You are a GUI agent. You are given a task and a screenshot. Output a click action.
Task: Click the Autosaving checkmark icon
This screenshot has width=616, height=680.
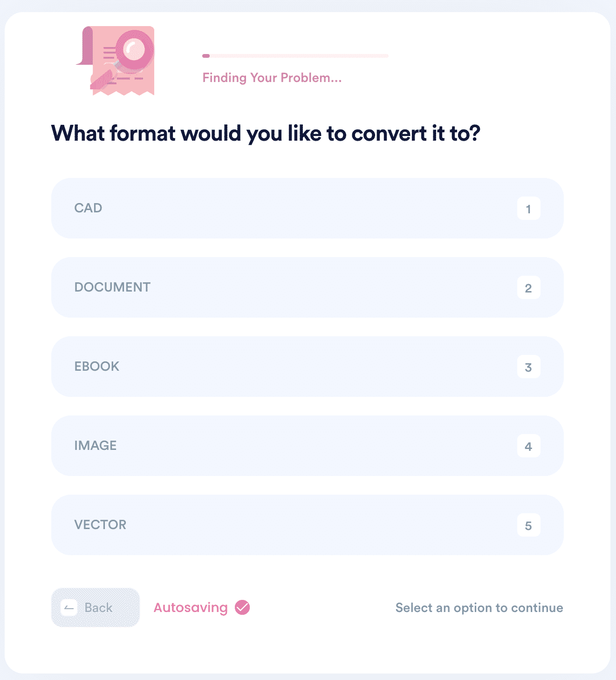(242, 607)
